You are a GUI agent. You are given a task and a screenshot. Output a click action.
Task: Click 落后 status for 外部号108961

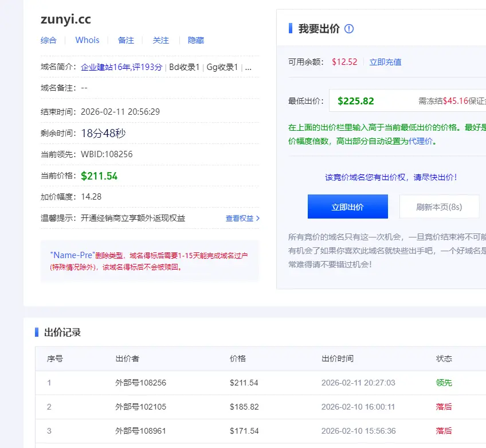point(444,431)
